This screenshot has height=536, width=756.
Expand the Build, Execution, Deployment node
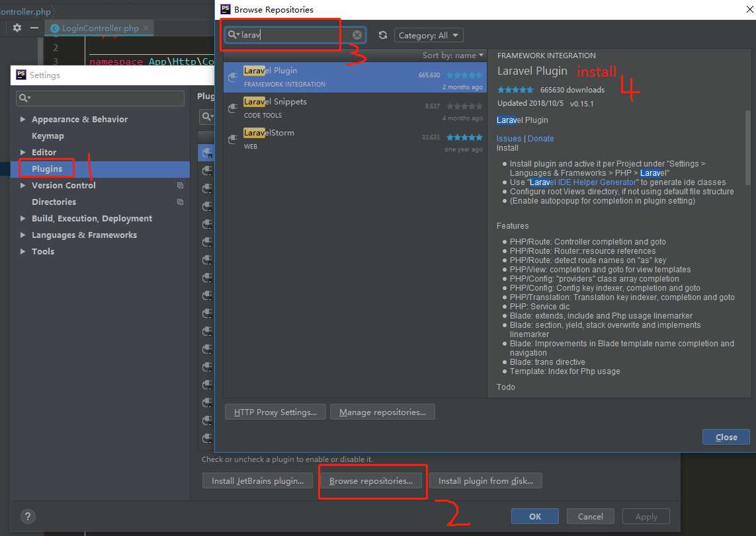[x=23, y=219]
